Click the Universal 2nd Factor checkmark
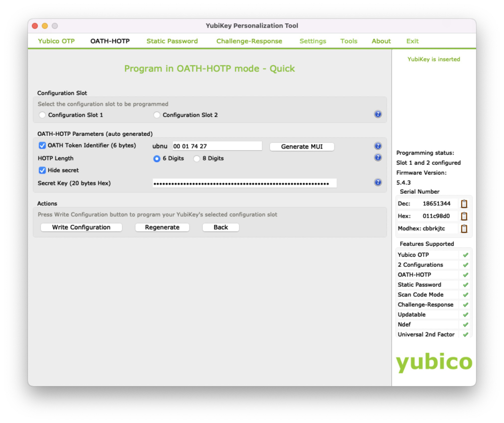The width and height of the screenshot is (504, 423). pos(465,334)
